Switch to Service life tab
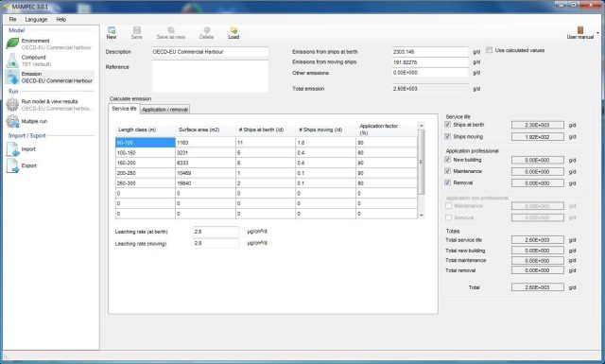 (x=124, y=109)
